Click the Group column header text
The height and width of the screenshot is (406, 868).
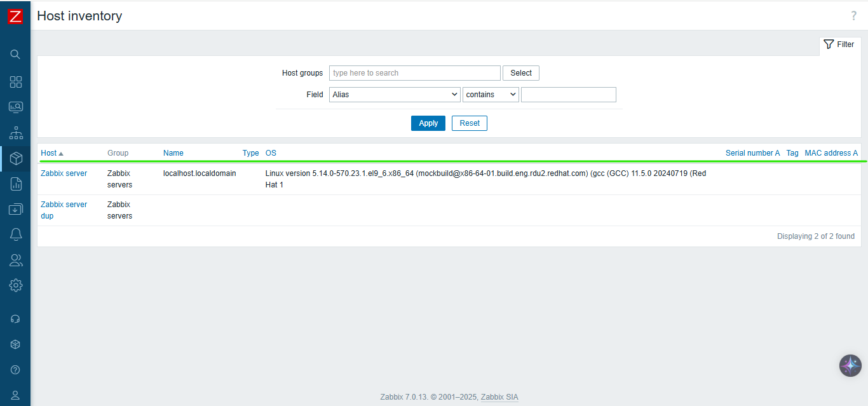[118, 153]
